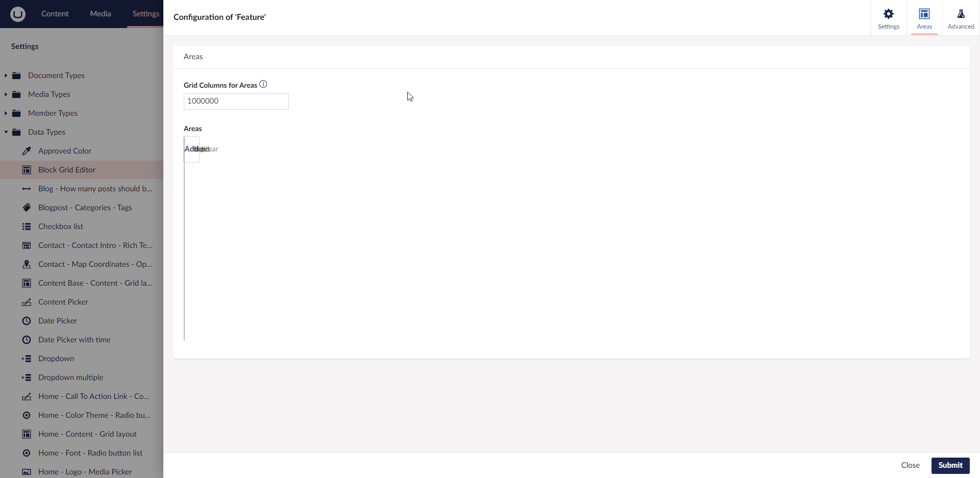
Task: Click the Umbraco logo icon
Action: click(17, 14)
